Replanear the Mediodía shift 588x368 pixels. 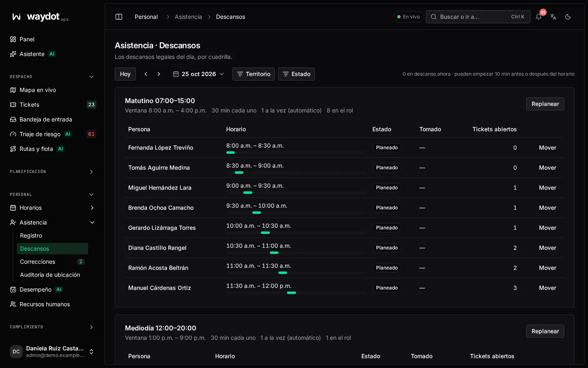click(545, 331)
